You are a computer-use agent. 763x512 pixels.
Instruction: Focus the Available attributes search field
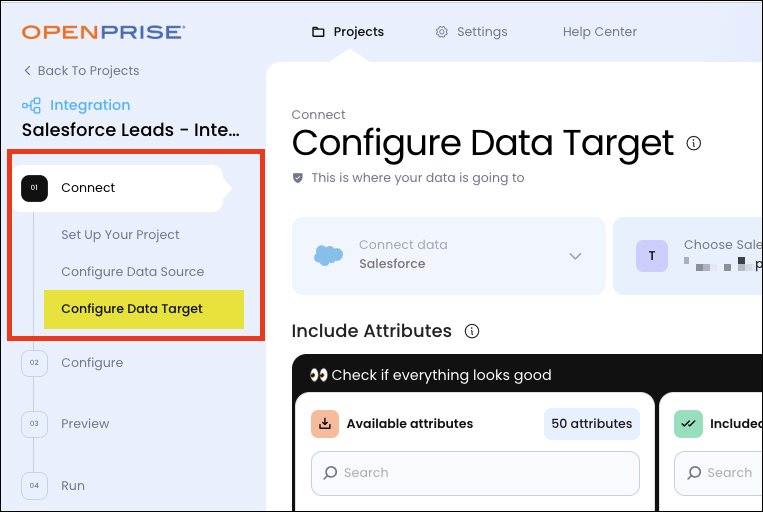(x=475, y=473)
